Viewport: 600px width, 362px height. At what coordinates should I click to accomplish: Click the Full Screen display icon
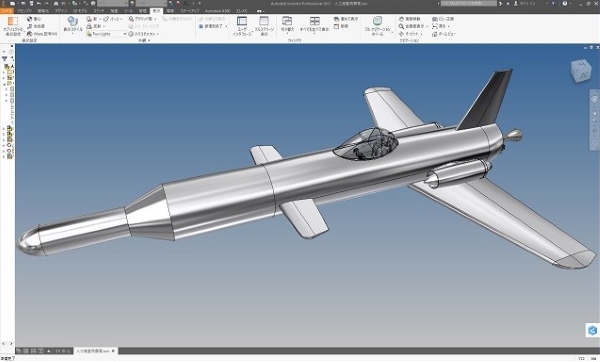[264, 21]
